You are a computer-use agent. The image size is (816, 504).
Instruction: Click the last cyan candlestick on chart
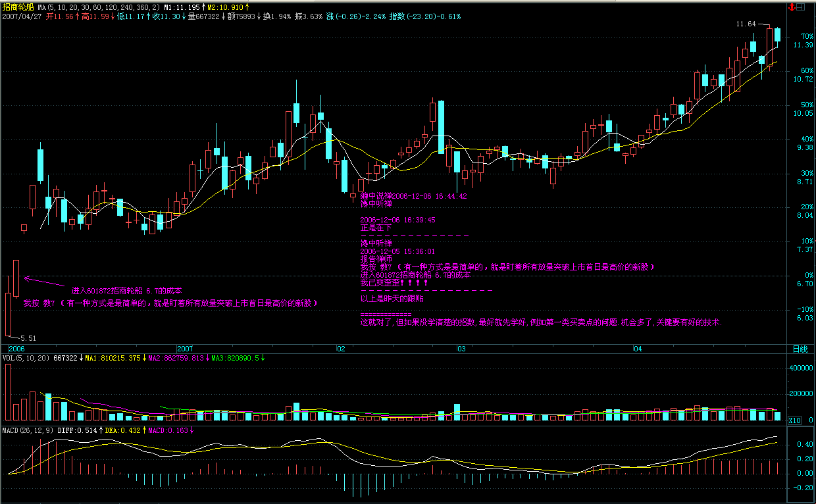[777, 36]
